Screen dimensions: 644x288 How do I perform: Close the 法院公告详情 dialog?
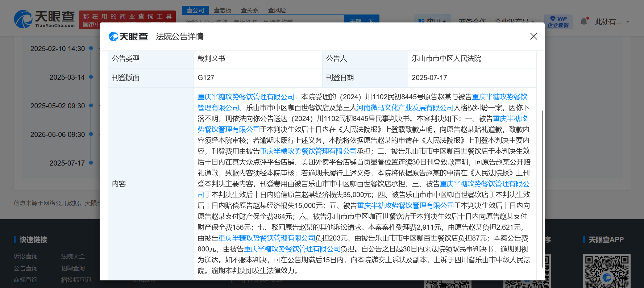pos(533,36)
